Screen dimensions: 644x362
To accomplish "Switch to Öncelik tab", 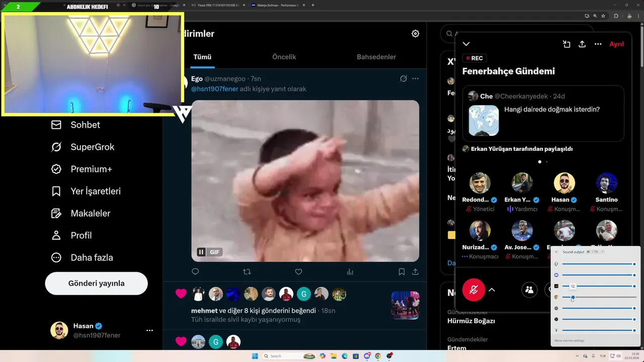I will [x=284, y=57].
